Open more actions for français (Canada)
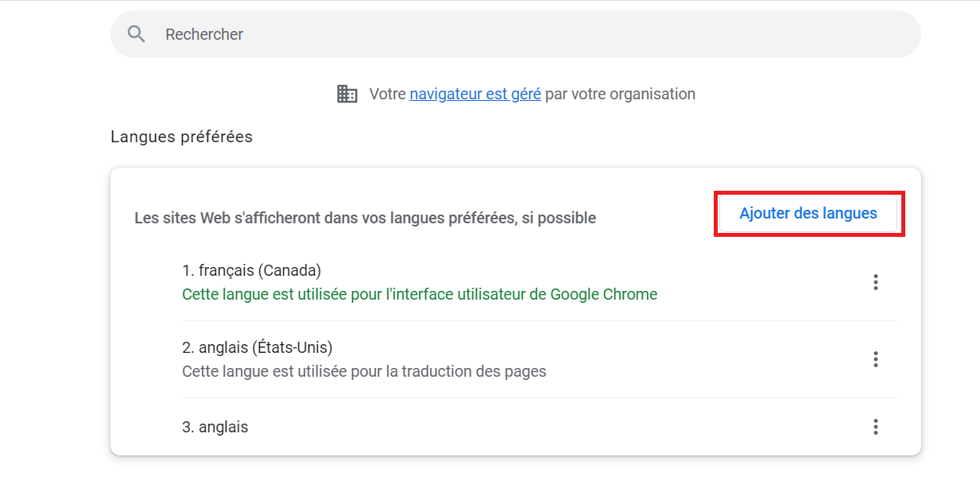Screen dimensions: 980x488 click(x=875, y=282)
